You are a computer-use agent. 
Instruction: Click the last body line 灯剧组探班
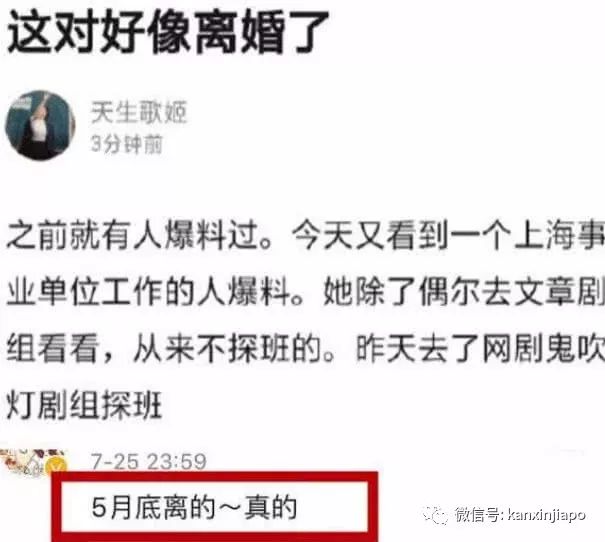84,406
